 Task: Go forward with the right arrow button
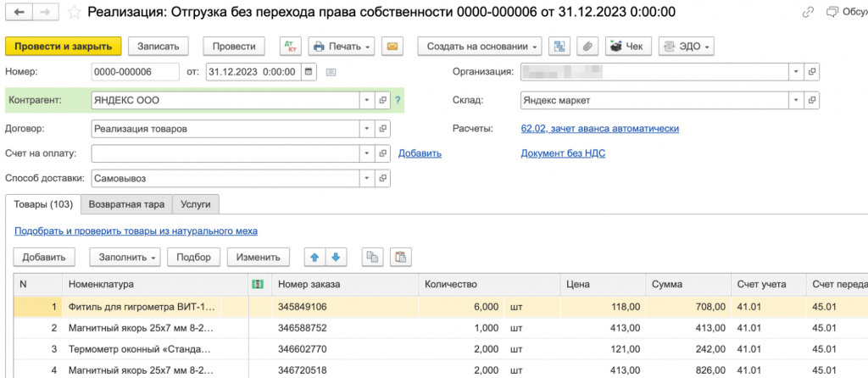pyautogui.click(x=47, y=12)
